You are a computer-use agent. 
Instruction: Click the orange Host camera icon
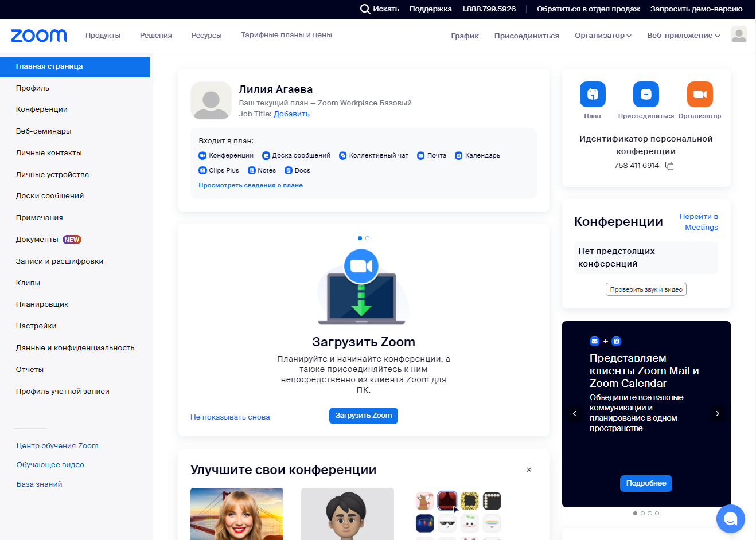point(700,94)
